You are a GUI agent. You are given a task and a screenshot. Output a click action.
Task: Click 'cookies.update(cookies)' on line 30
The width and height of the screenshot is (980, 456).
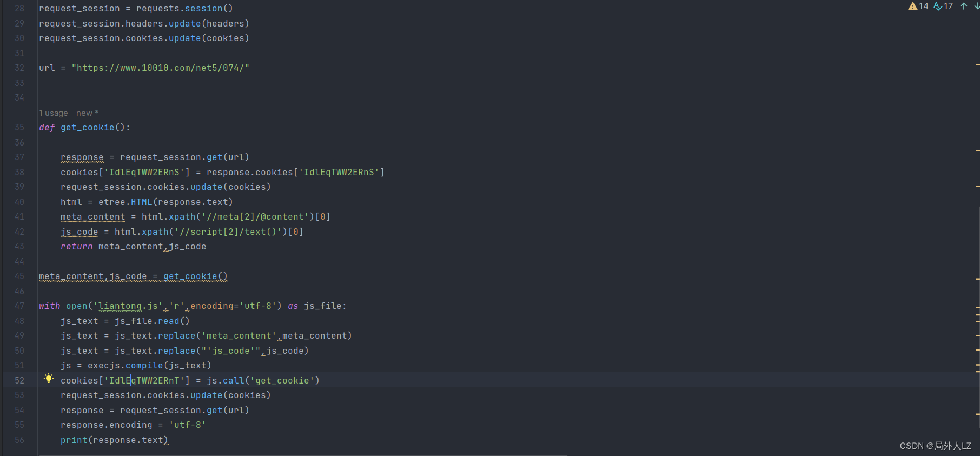tap(187, 38)
